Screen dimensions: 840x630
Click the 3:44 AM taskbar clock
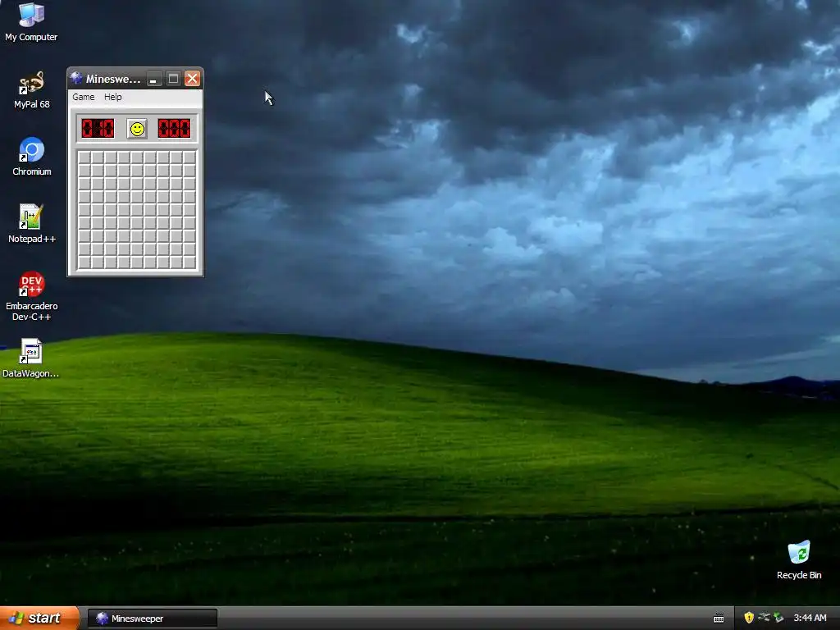[x=810, y=619]
